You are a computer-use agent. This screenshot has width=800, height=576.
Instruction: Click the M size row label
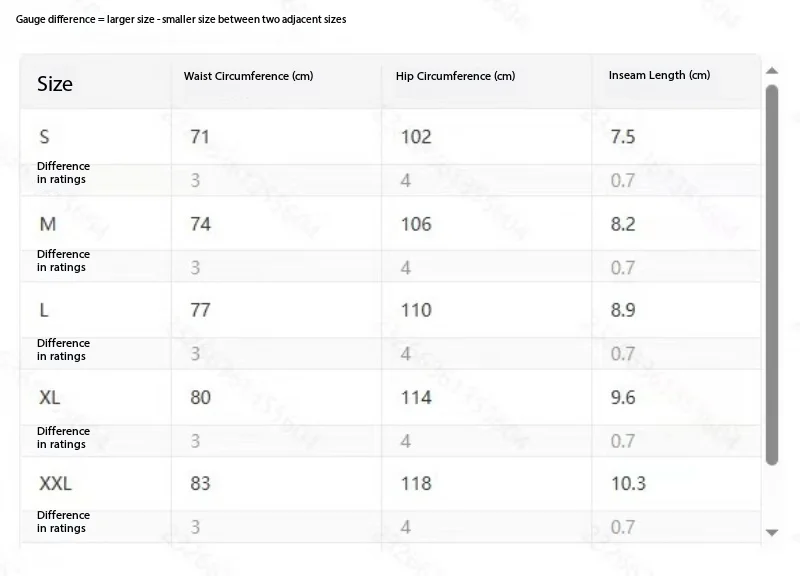click(x=47, y=224)
